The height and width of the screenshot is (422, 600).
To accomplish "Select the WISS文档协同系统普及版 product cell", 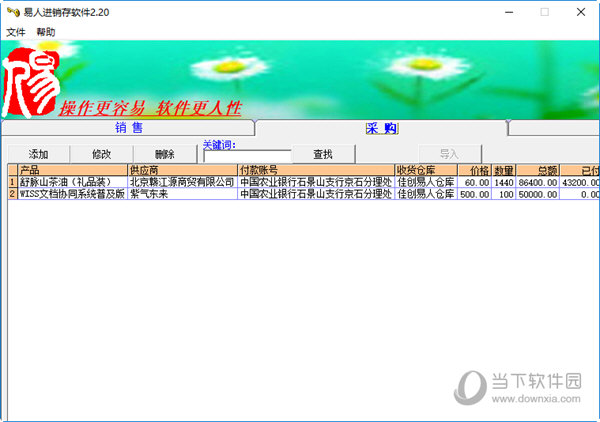I will (73, 194).
